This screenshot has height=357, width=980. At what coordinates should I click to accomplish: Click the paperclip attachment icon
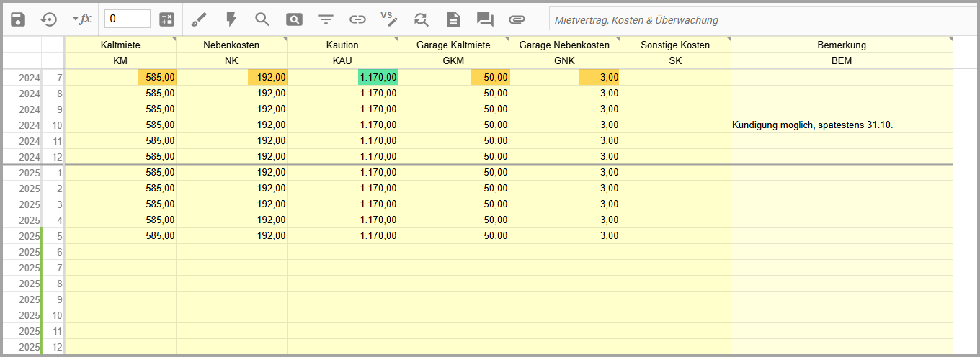(517, 19)
